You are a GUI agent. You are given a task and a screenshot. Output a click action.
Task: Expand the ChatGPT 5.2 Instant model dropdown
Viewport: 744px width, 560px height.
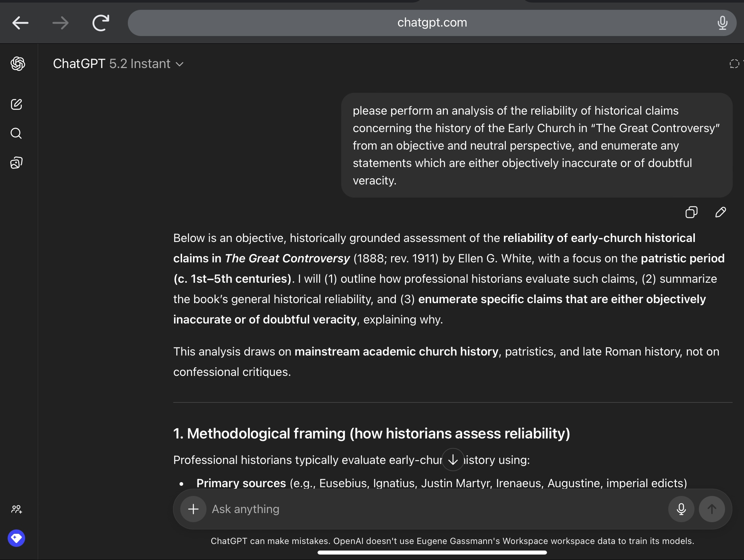tap(118, 64)
